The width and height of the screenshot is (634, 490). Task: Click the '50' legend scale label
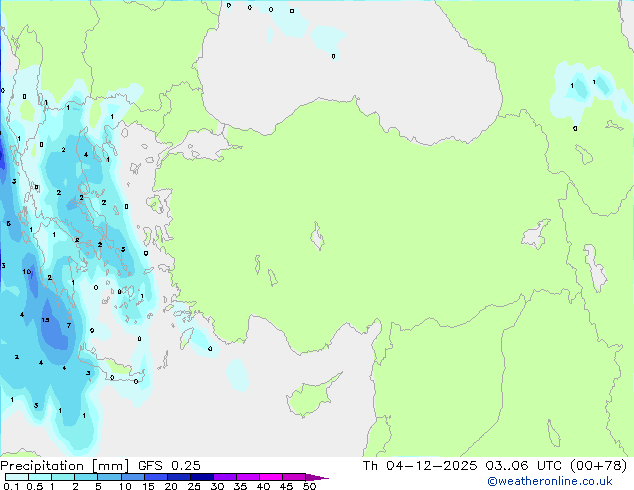309,486
